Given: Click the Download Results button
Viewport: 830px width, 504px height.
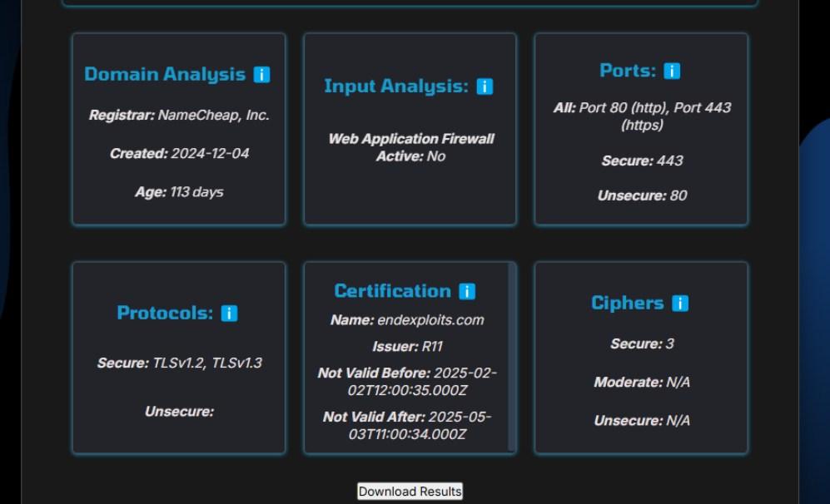Looking at the screenshot, I should [x=410, y=492].
